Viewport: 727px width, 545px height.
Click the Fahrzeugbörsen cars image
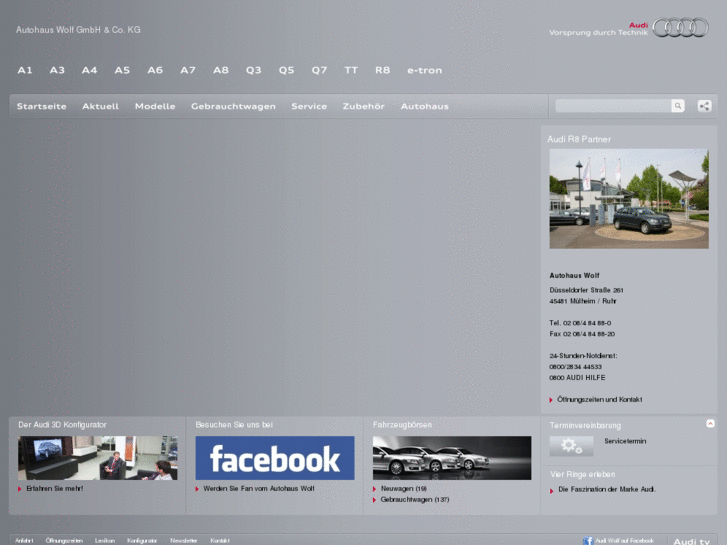click(452, 458)
